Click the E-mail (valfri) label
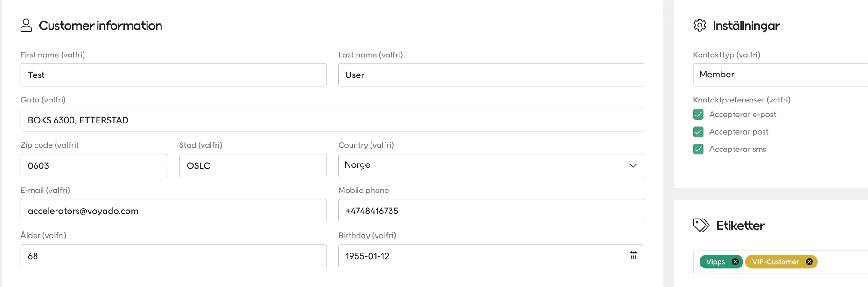Viewport: 868px width, 287px height. click(45, 190)
